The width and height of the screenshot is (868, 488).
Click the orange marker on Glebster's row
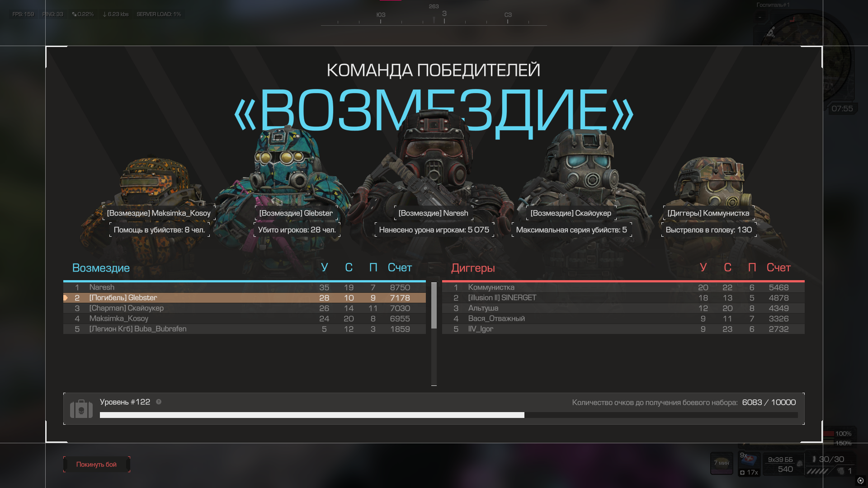[66, 298]
